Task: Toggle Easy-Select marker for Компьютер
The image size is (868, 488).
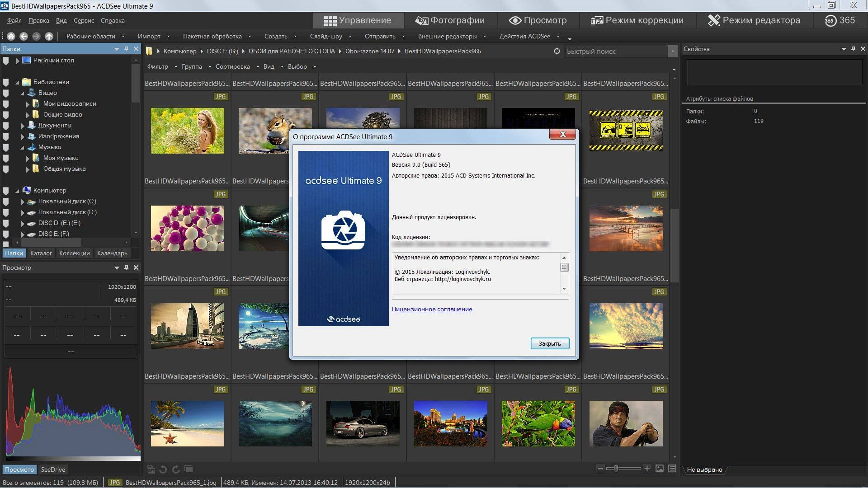Action: pyautogui.click(x=6, y=191)
